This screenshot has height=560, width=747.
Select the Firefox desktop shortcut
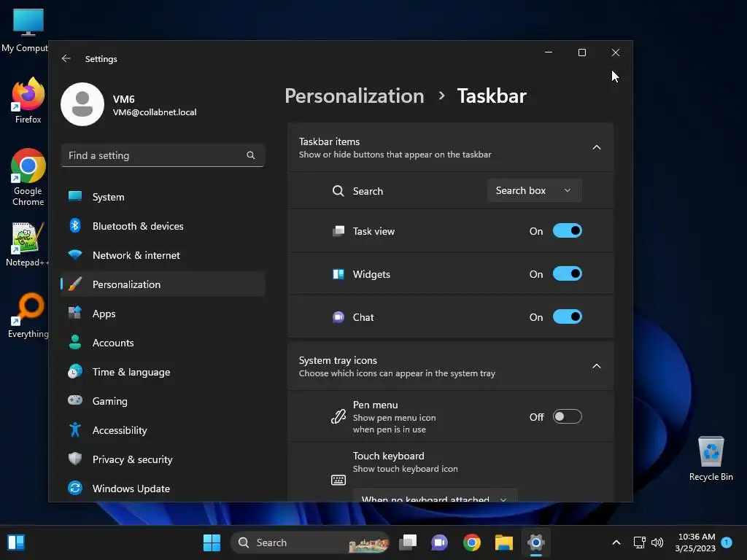click(28, 101)
